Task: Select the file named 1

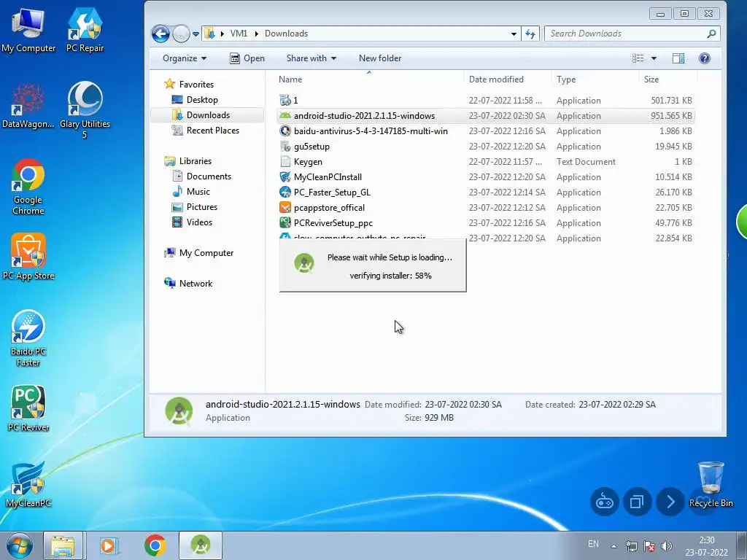Action: (485, 101)
